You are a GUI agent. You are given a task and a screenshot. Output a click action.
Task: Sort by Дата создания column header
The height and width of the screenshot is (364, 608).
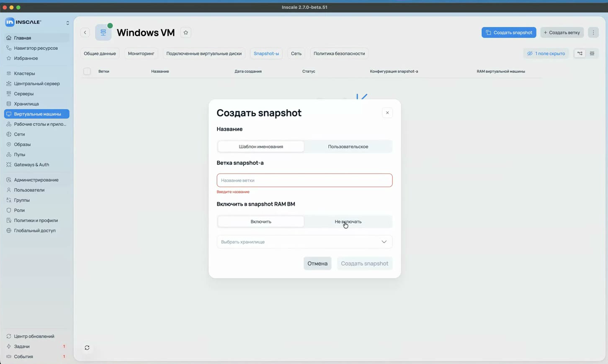(x=248, y=72)
